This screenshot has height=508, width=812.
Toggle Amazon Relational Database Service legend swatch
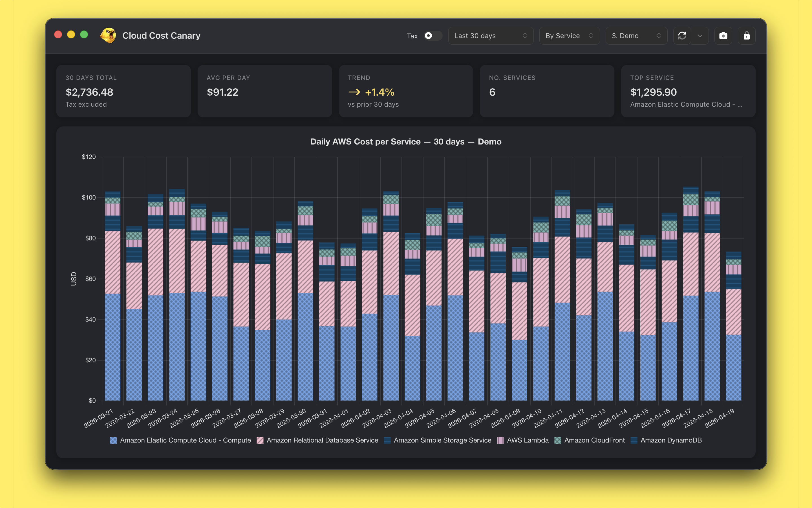260,440
